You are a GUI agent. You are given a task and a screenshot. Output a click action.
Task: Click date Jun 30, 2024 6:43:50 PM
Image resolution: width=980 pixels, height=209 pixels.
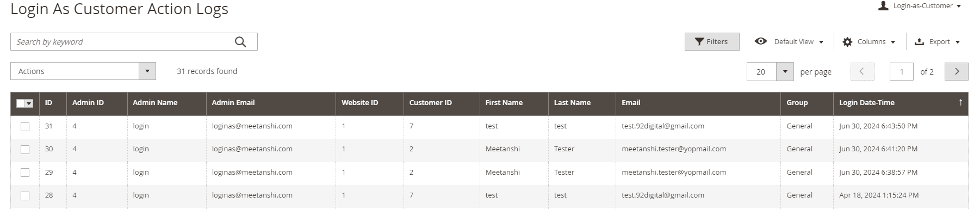coord(878,126)
